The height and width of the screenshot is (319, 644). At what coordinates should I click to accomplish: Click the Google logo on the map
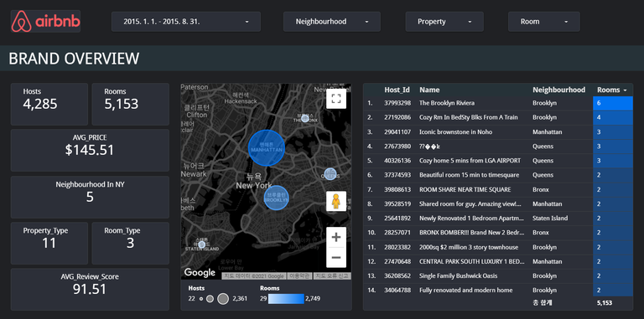(200, 272)
